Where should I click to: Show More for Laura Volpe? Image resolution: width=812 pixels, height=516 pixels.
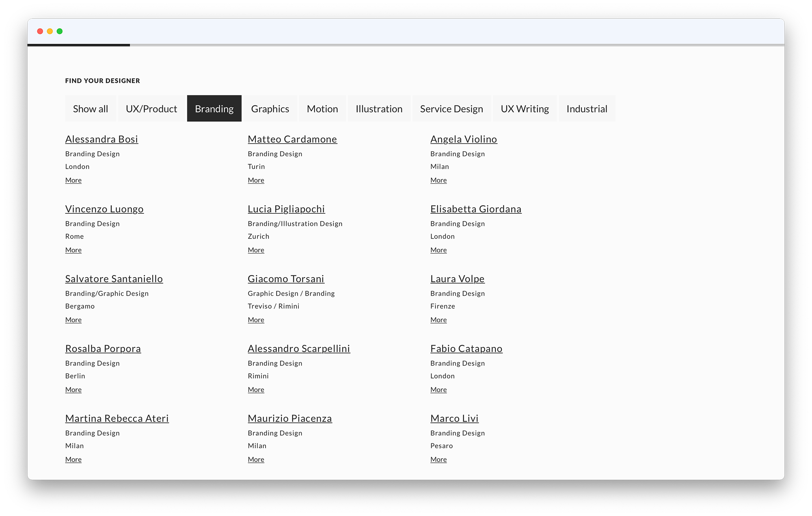tap(438, 320)
